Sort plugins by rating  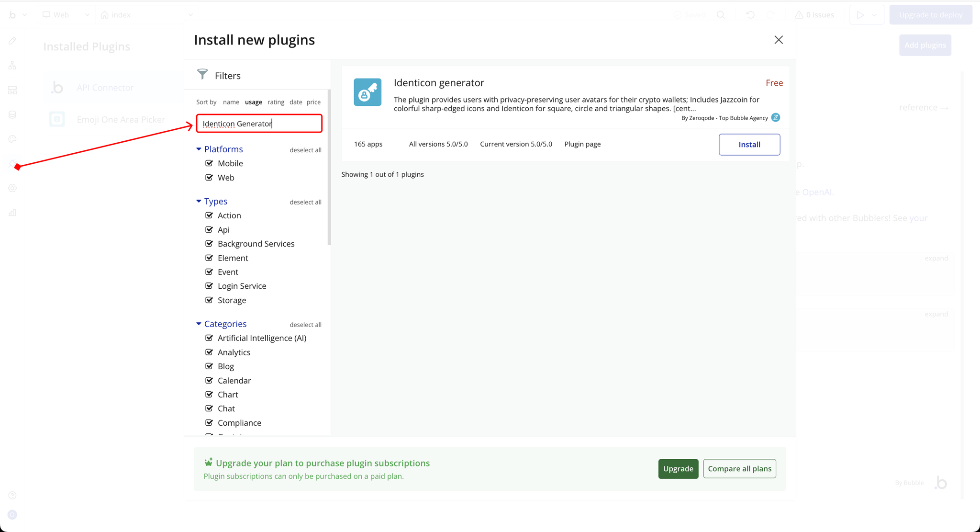point(276,102)
